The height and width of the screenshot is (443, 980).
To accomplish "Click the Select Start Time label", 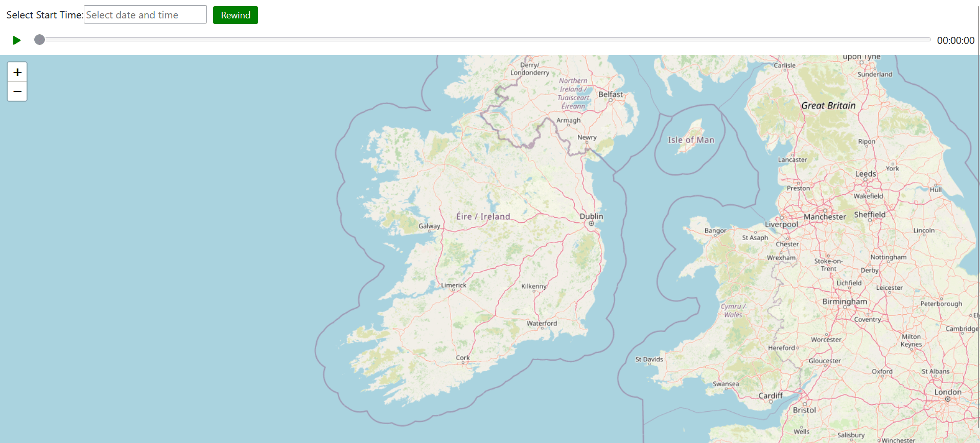I will [45, 15].
